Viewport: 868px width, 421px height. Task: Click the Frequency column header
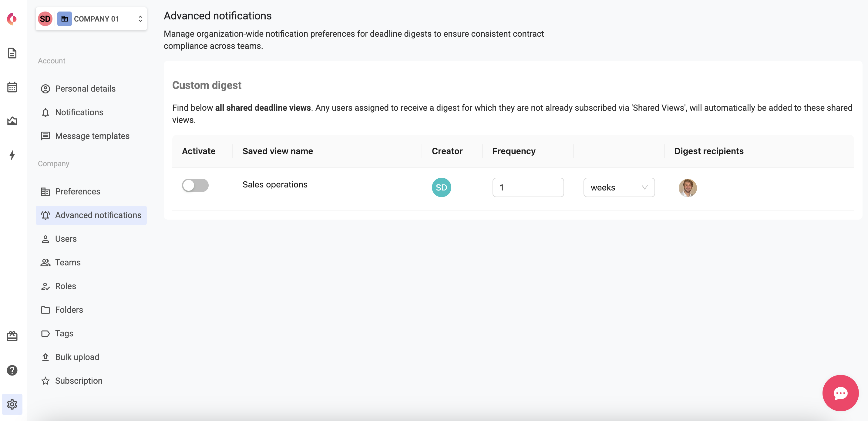coord(513,151)
